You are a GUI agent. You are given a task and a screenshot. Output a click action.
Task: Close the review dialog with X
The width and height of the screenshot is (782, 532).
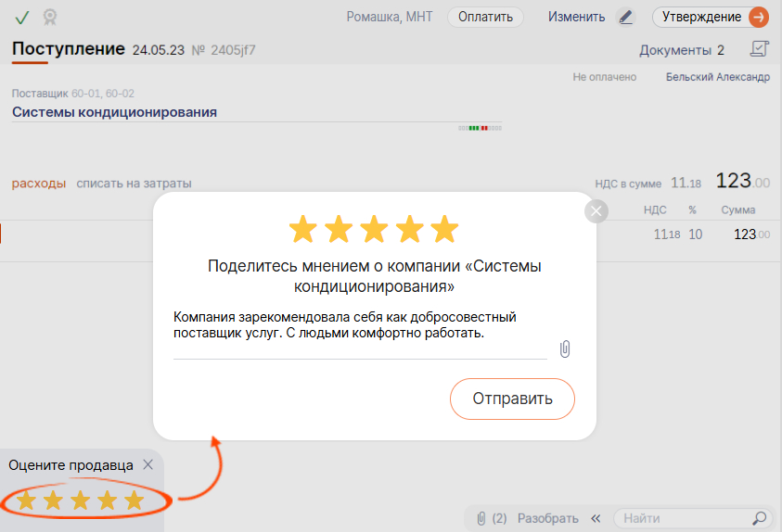[x=596, y=211]
